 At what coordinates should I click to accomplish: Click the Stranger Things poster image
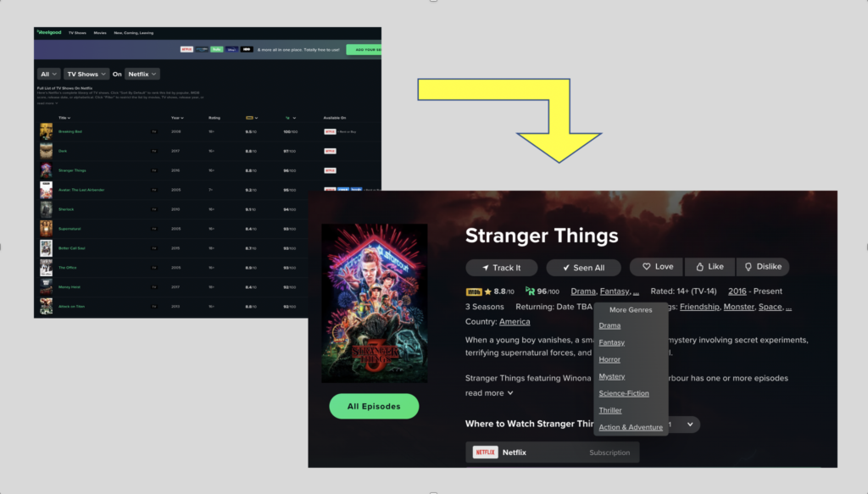coord(374,303)
